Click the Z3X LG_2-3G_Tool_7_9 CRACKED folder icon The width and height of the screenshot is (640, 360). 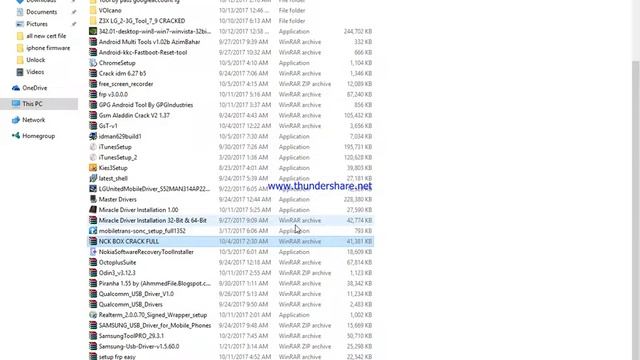click(x=93, y=21)
